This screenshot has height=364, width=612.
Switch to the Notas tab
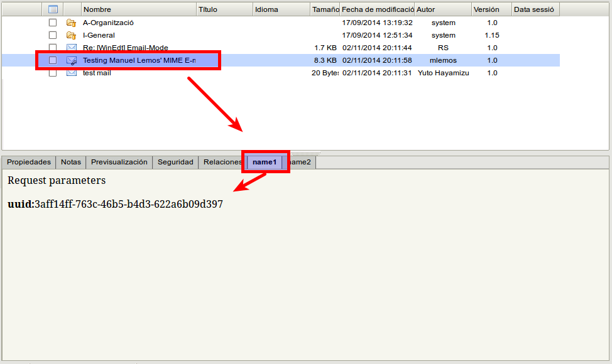[x=71, y=162]
